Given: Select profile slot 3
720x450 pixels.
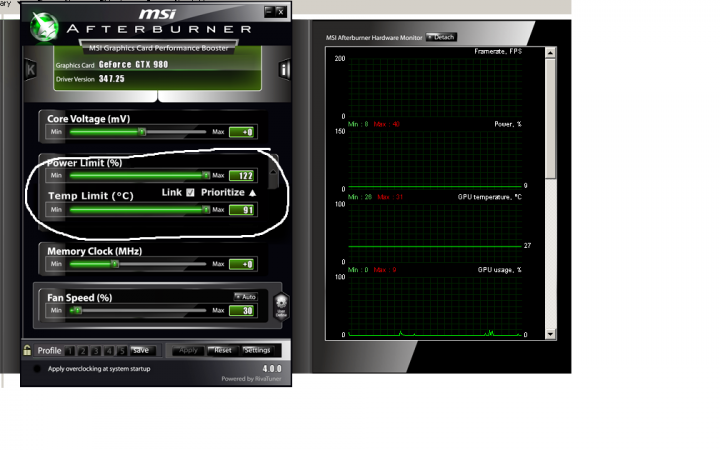Looking at the screenshot, I should tap(96, 351).
